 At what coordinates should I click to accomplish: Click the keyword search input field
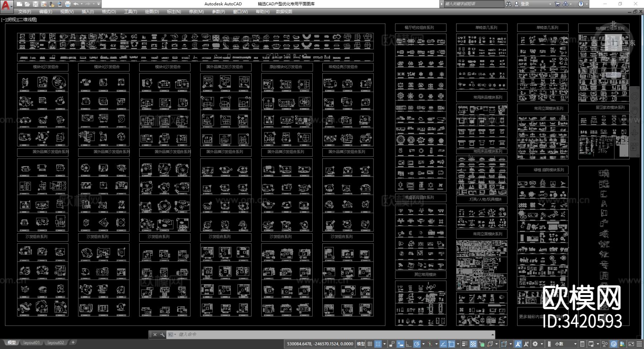coord(473,4)
